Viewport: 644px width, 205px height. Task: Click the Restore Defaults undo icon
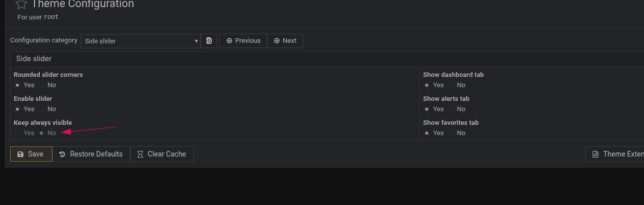(x=62, y=154)
